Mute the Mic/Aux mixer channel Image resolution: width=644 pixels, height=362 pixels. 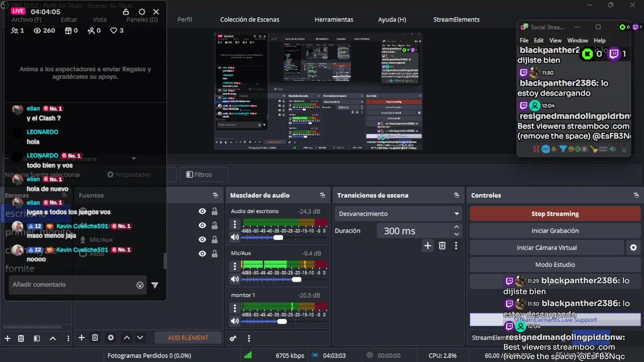(234, 279)
